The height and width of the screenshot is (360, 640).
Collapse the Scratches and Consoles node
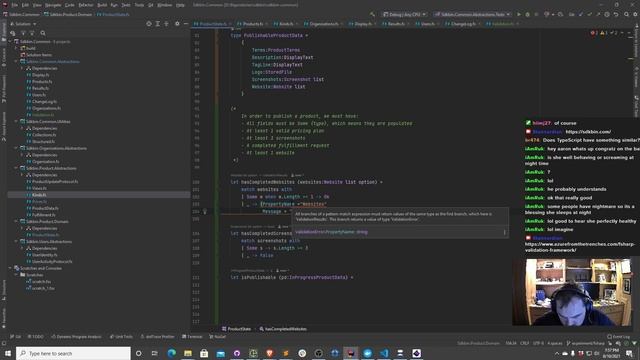click(10, 268)
